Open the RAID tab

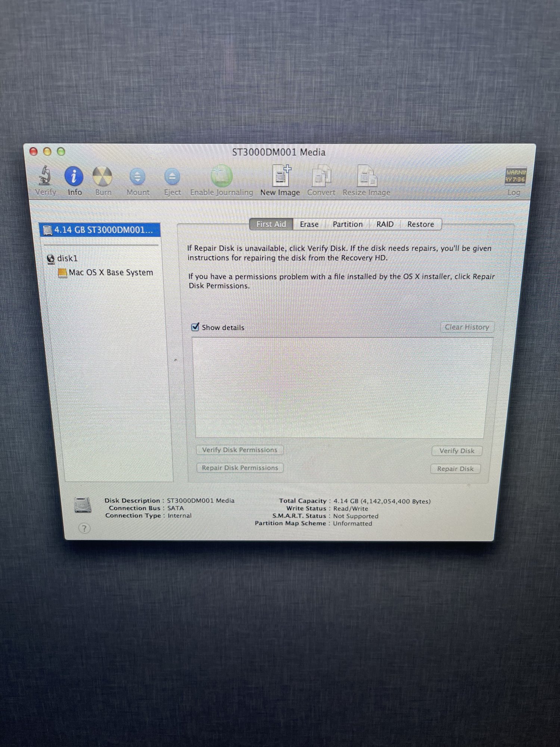click(x=385, y=224)
